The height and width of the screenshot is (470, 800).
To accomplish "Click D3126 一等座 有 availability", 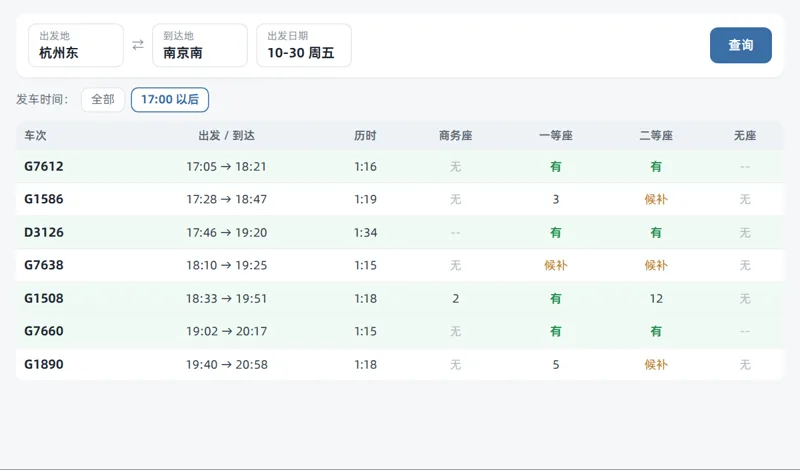I will 556,232.
